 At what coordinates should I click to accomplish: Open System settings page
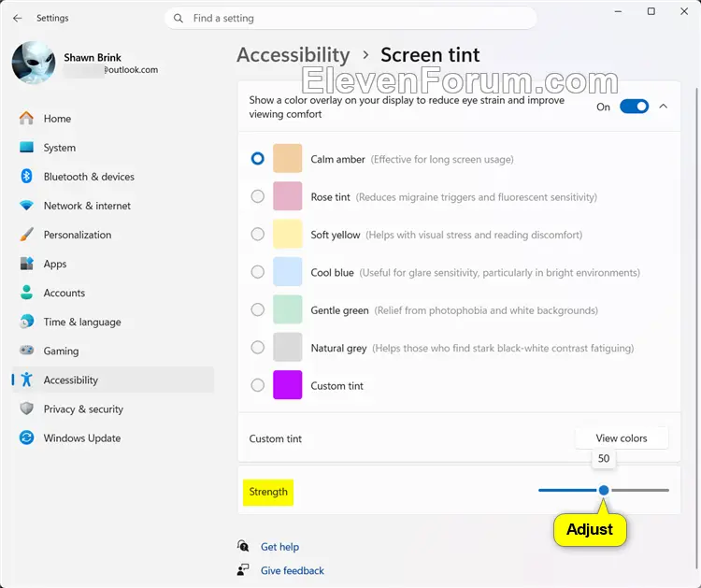[113, 148]
